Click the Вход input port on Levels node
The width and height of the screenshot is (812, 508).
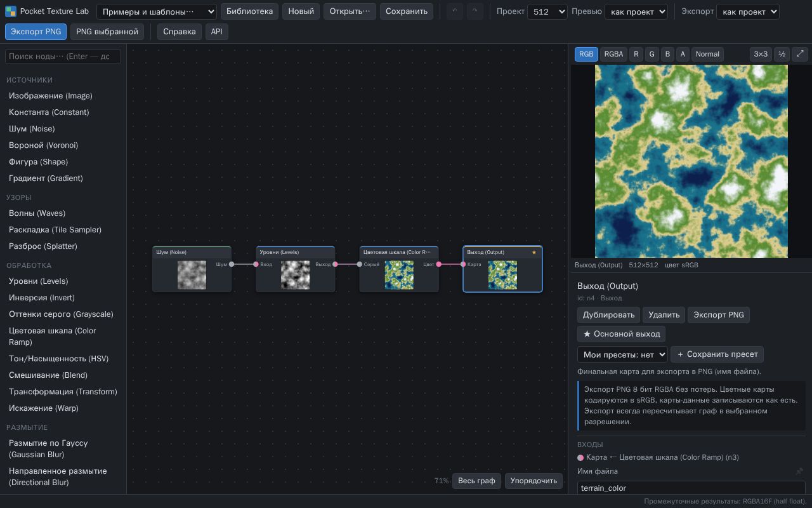tap(256, 264)
